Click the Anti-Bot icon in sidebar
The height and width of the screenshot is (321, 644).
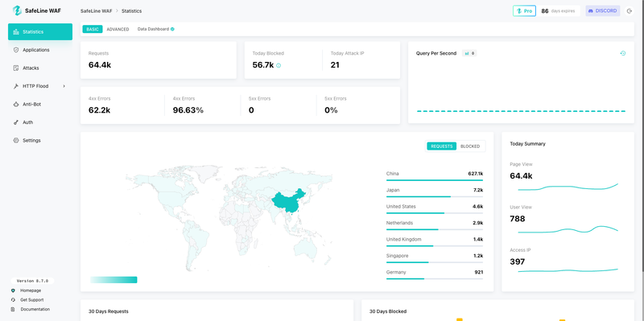coord(16,105)
